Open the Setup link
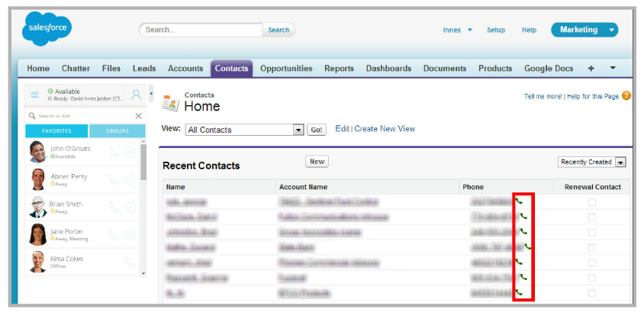 [496, 30]
